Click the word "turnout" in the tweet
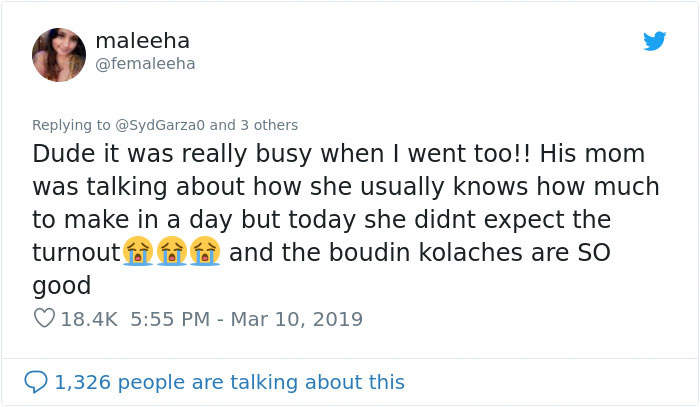This screenshot has width=700, height=407. pos(76,252)
